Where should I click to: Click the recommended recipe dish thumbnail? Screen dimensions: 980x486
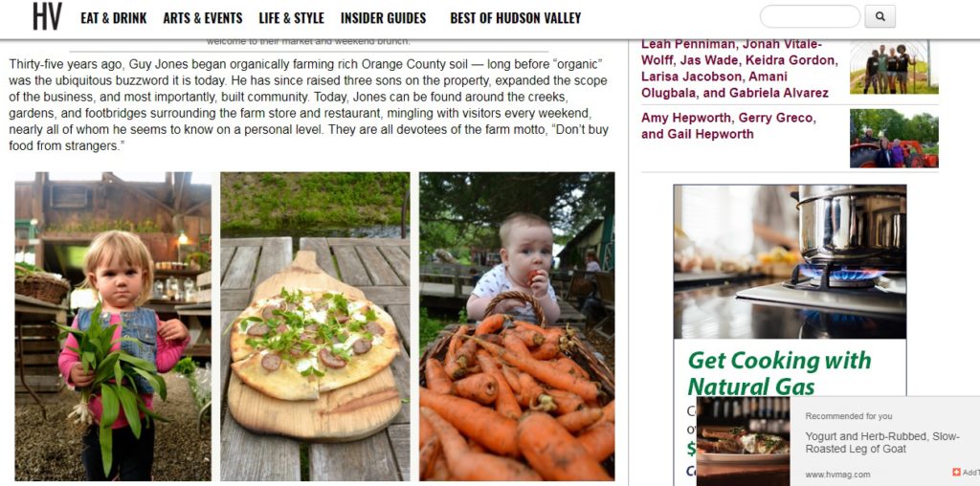click(x=743, y=441)
